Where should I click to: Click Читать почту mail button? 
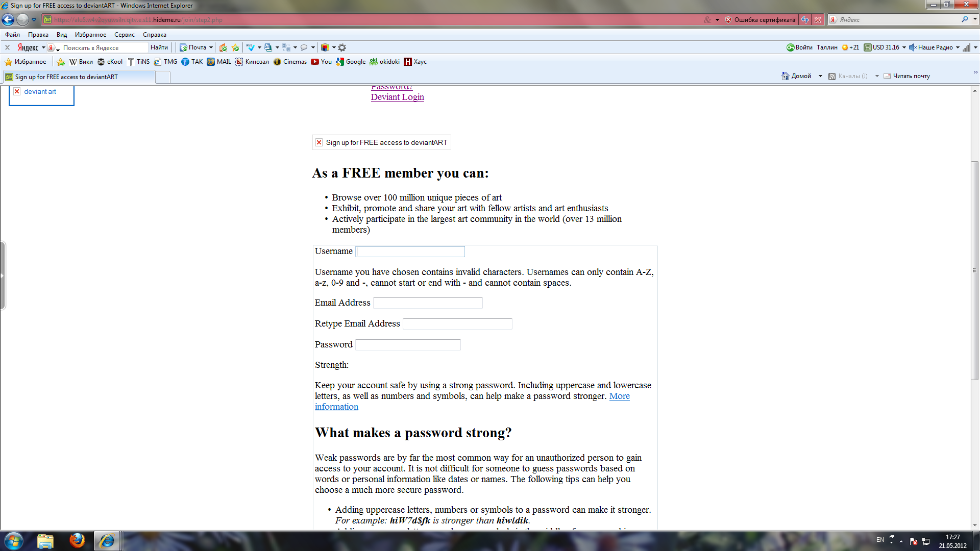(x=906, y=76)
